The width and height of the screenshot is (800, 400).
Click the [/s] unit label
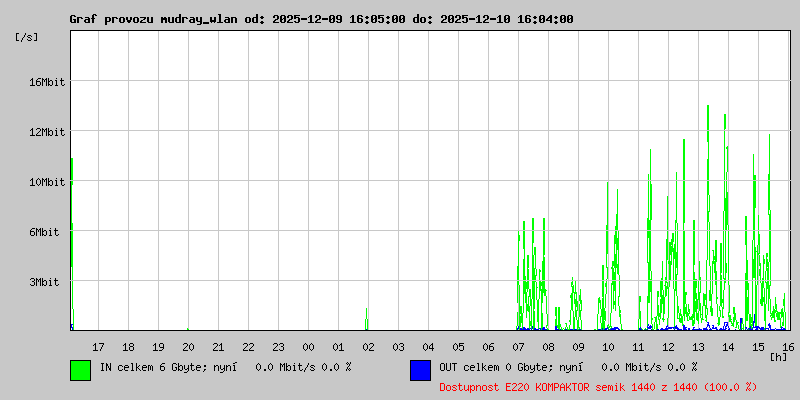(27, 37)
